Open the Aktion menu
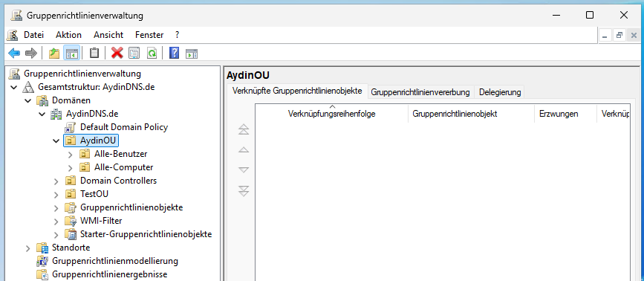Viewport: 644px width, 281px height. [68, 35]
